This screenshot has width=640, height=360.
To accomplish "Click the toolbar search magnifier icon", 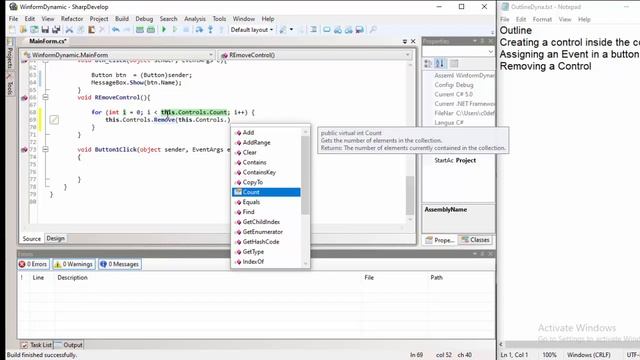I will coord(373,29).
